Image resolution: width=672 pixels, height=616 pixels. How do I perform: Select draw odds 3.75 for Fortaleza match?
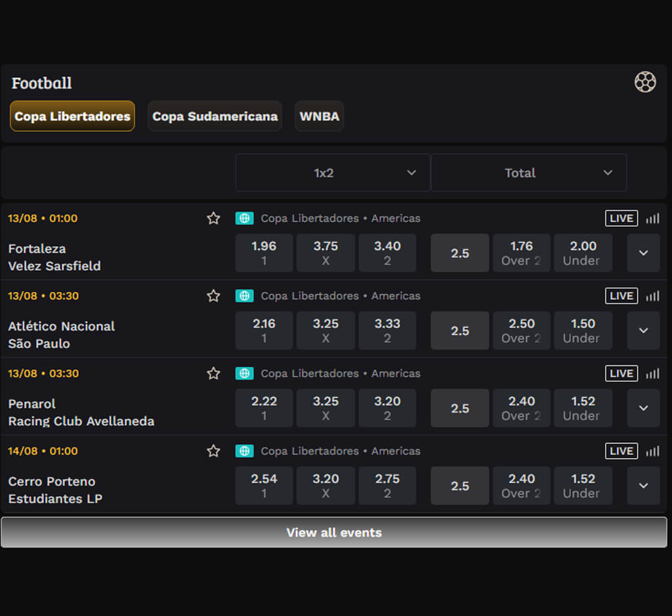[x=325, y=253]
